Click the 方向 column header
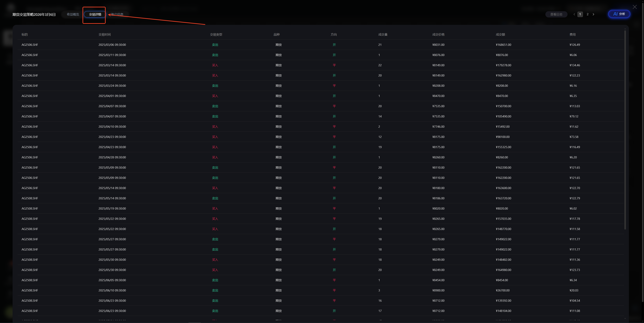This screenshot has height=323, width=644. 334,35
